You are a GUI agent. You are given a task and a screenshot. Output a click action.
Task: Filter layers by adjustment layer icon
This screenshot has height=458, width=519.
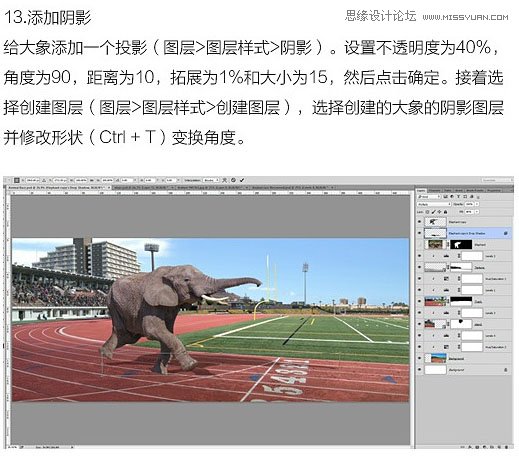coord(452,197)
